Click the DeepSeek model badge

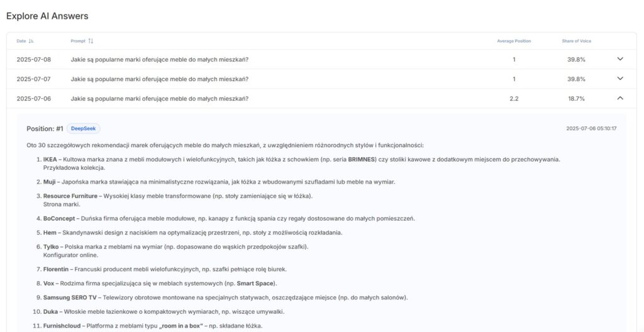click(x=84, y=129)
